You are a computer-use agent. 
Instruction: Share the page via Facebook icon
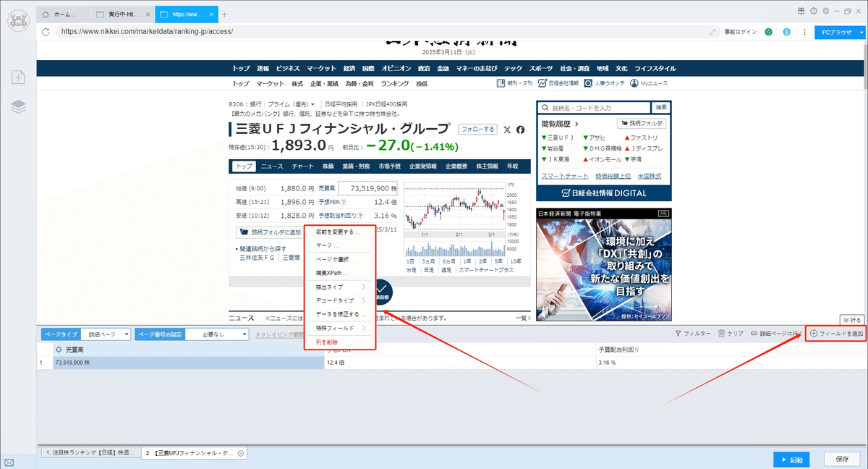coord(520,130)
